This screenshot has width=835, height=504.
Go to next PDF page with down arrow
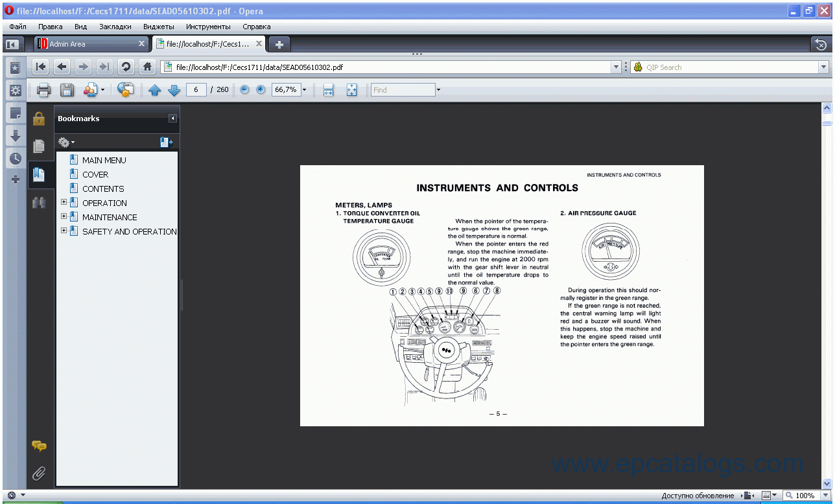[174, 90]
